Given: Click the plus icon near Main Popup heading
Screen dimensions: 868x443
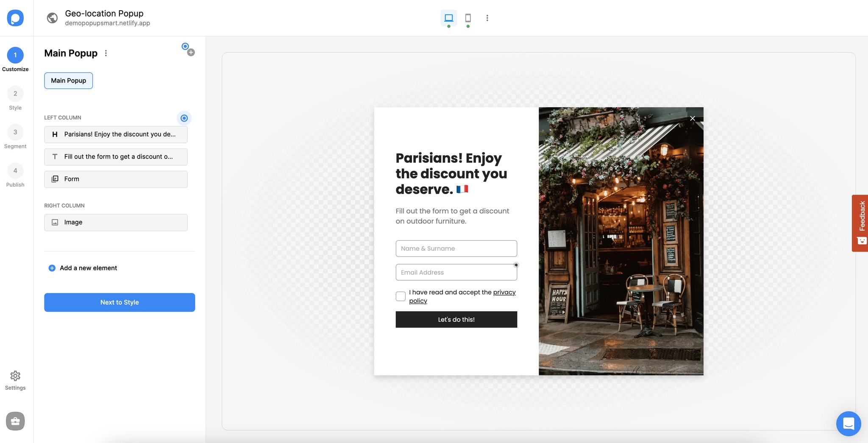Looking at the screenshot, I should pyautogui.click(x=190, y=52).
